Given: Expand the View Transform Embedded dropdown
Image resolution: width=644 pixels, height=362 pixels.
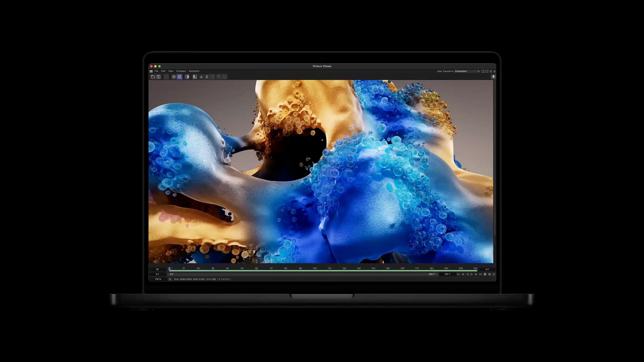Looking at the screenshot, I should pyautogui.click(x=467, y=71).
